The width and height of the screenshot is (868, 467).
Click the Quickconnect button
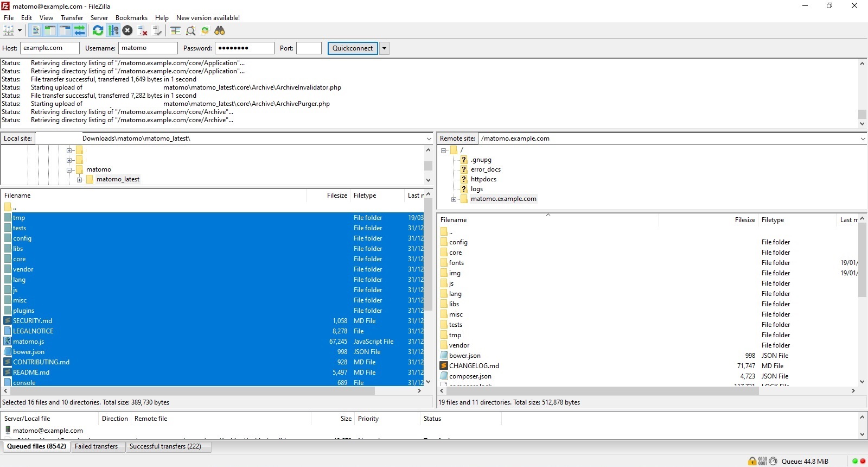[x=353, y=48]
